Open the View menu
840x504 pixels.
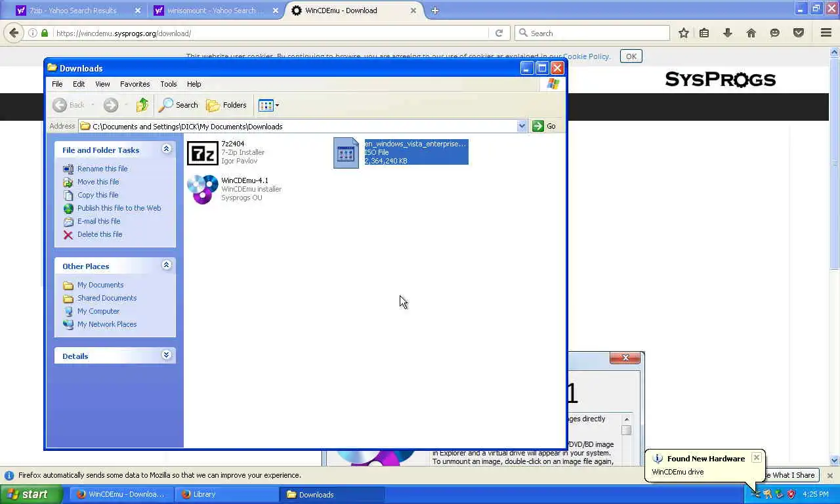102,84
